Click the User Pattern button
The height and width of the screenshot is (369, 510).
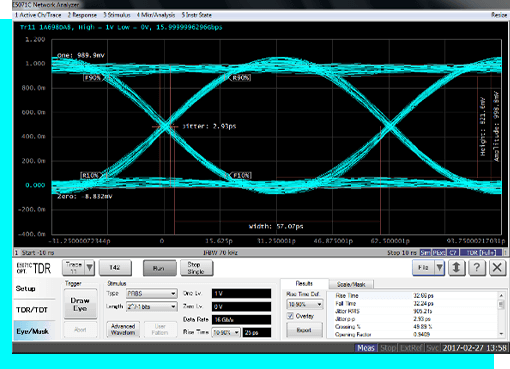tap(160, 329)
